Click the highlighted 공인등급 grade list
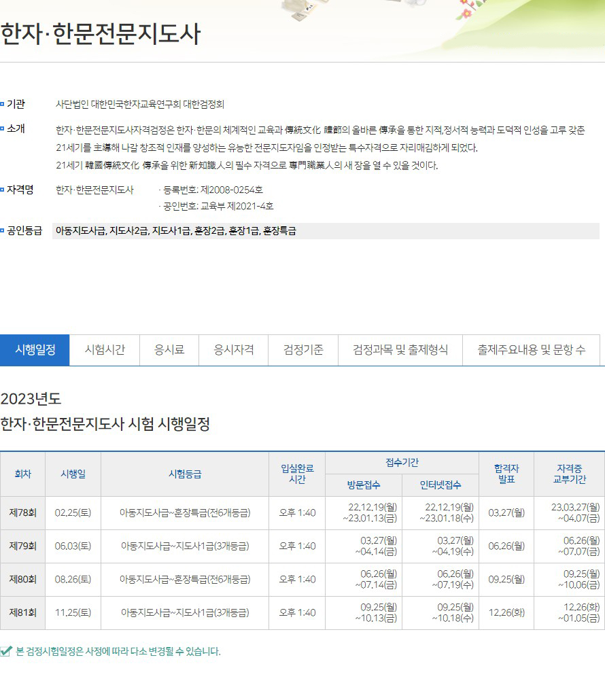 (x=326, y=231)
